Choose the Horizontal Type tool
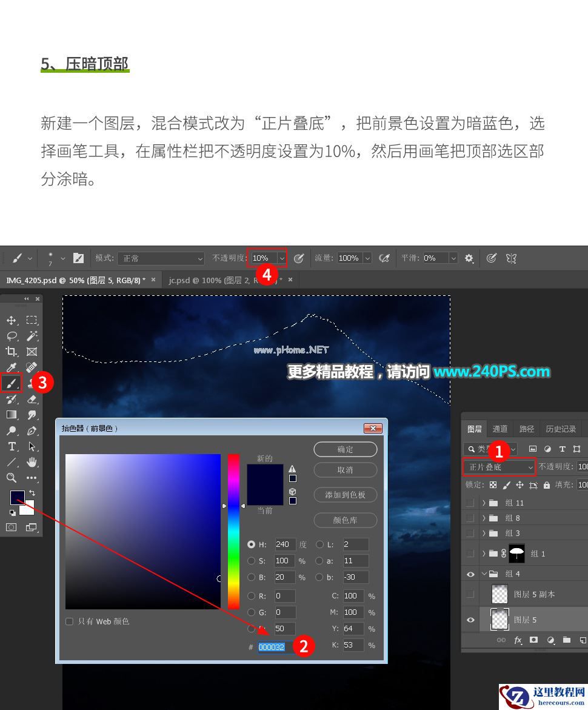This screenshot has width=588, height=710. [12, 446]
